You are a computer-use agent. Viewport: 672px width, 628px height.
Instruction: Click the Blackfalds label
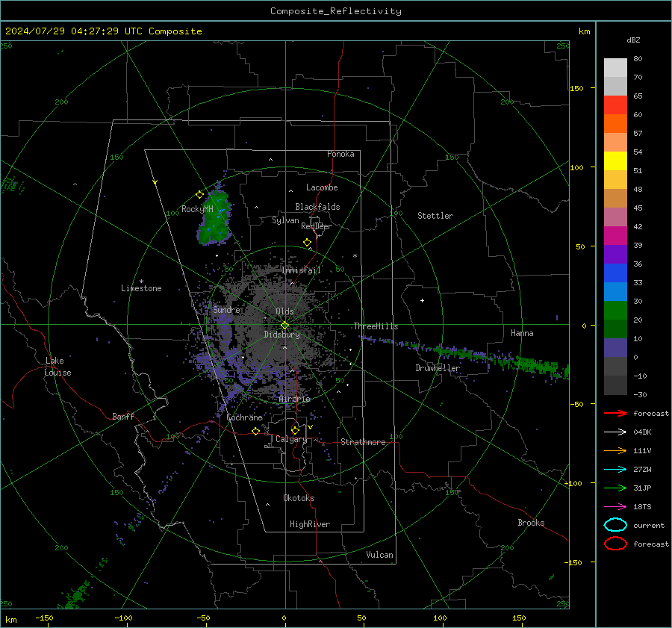point(317,207)
